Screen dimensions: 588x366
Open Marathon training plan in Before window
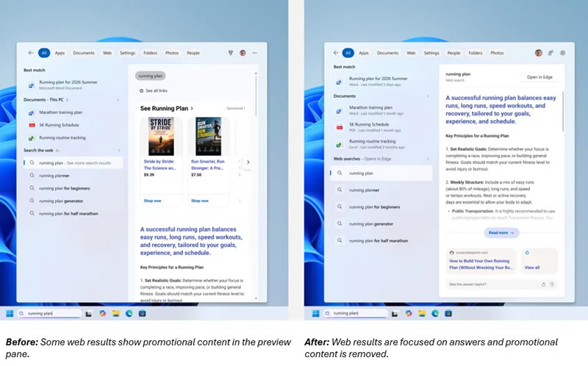click(73, 112)
